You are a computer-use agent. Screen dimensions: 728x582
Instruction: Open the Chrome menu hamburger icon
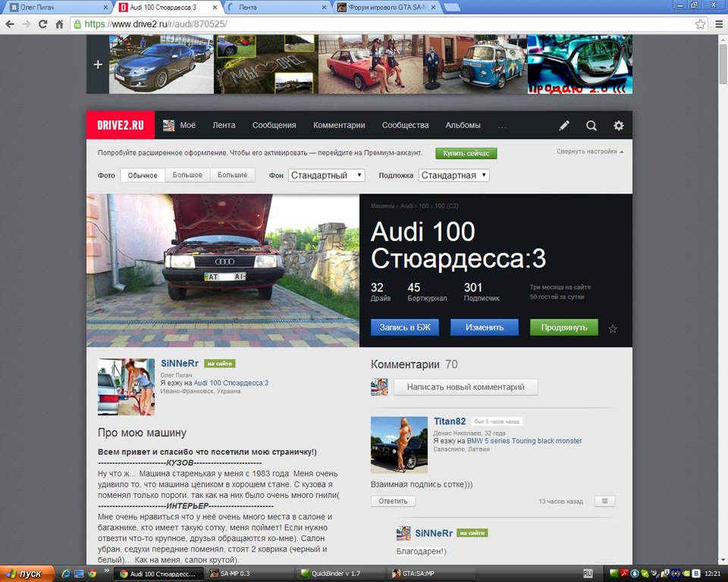coord(719,24)
